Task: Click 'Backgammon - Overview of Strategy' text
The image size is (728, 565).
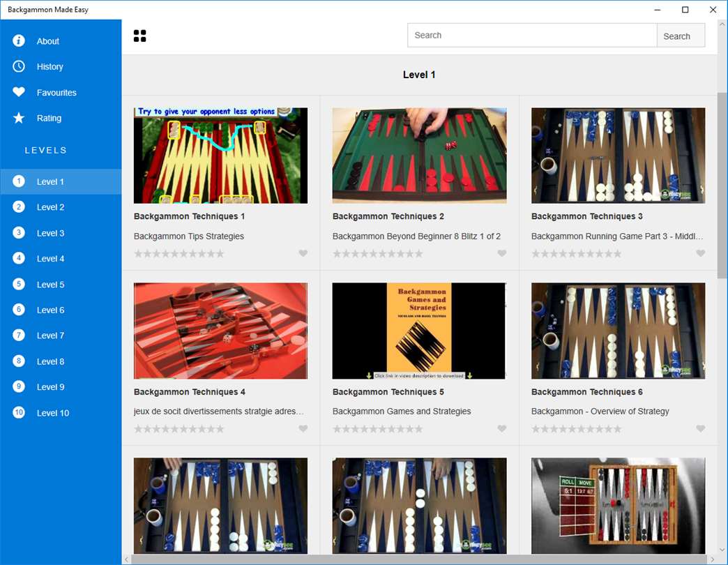Action: [600, 412]
